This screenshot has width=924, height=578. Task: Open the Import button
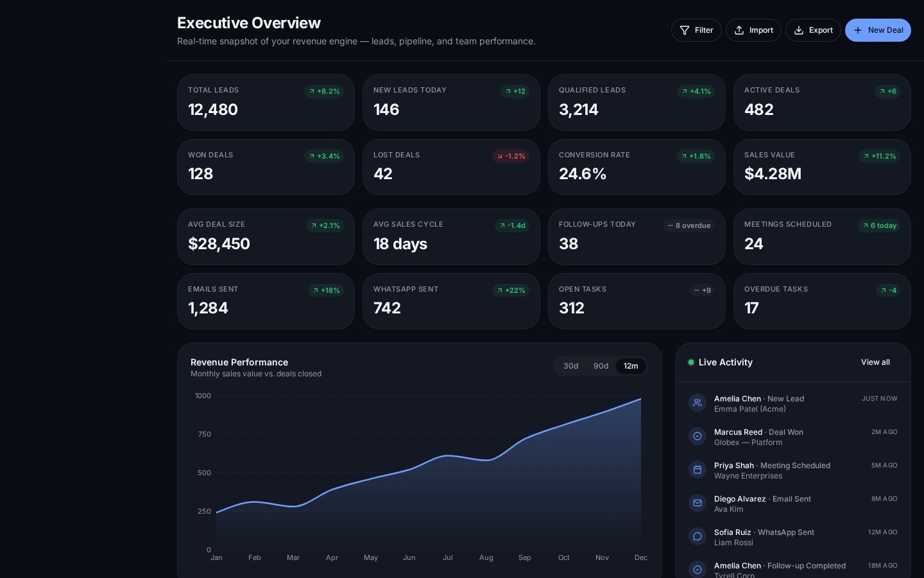[753, 30]
